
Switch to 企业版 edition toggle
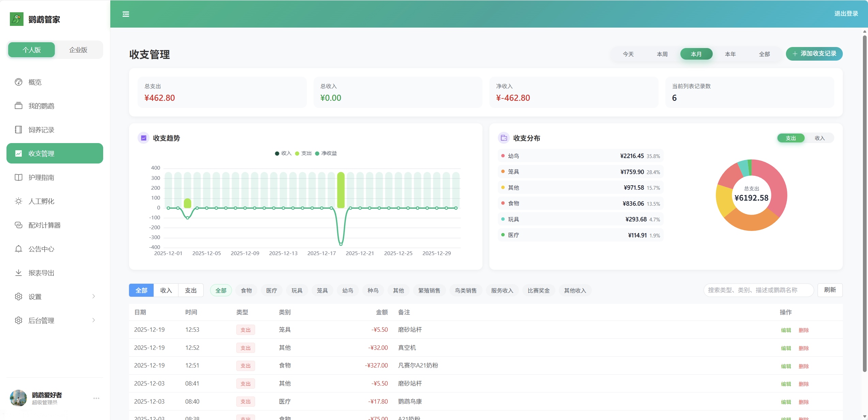tap(78, 50)
